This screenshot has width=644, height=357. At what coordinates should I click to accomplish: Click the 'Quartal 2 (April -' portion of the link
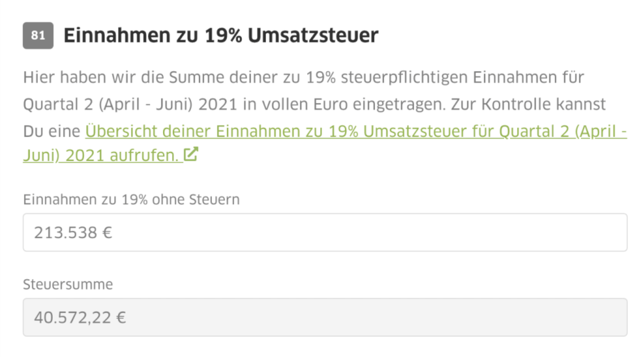click(x=563, y=131)
